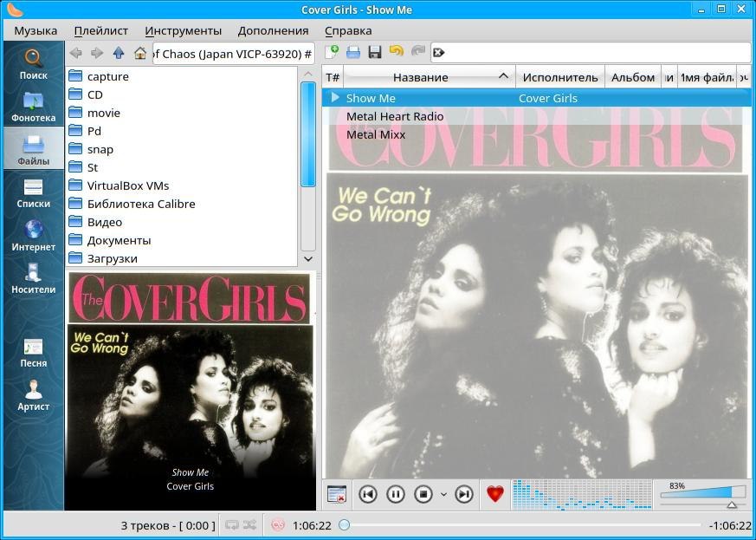Select the Загрузки folder
The height and width of the screenshot is (540, 756).
point(181,258)
